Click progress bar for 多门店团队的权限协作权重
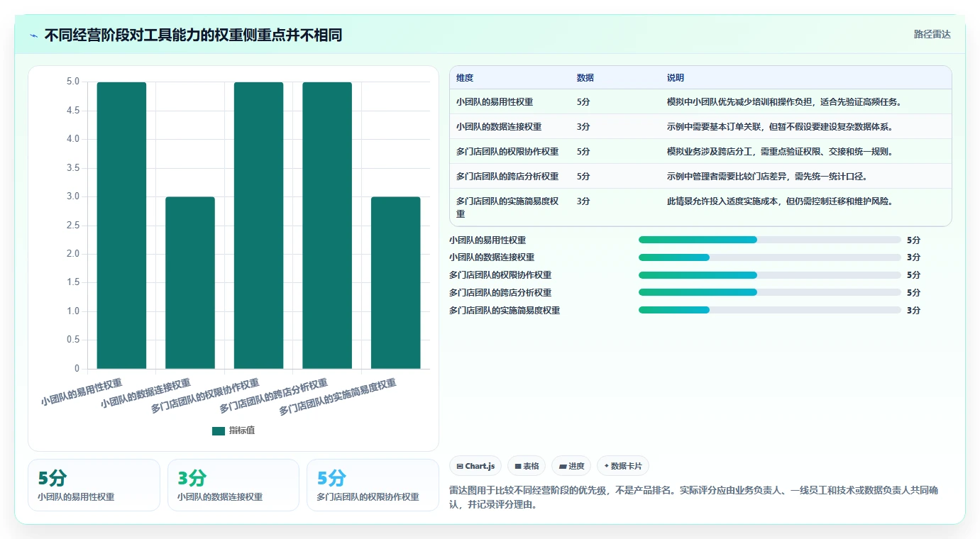Screen dimensions: 980x539 click(x=770, y=275)
